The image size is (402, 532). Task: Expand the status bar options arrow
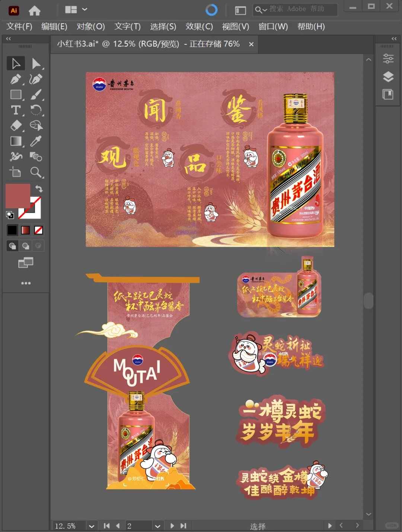pyautogui.click(x=329, y=525)
